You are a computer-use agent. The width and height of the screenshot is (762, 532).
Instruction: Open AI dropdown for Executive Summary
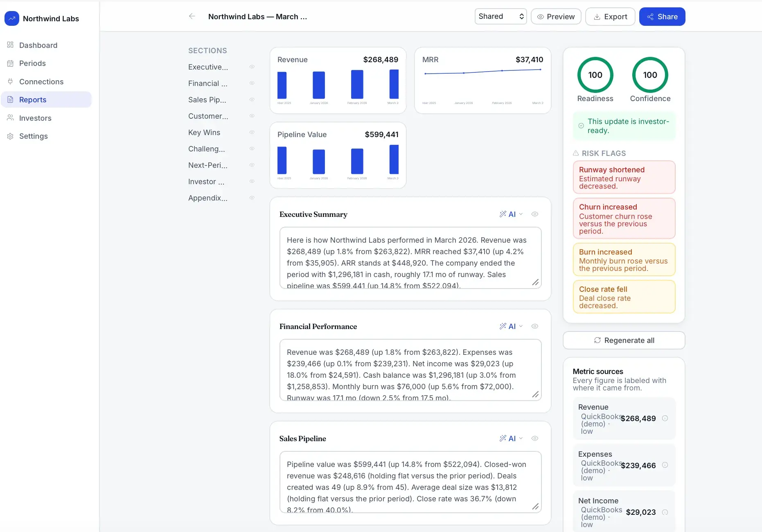point(511,214)
